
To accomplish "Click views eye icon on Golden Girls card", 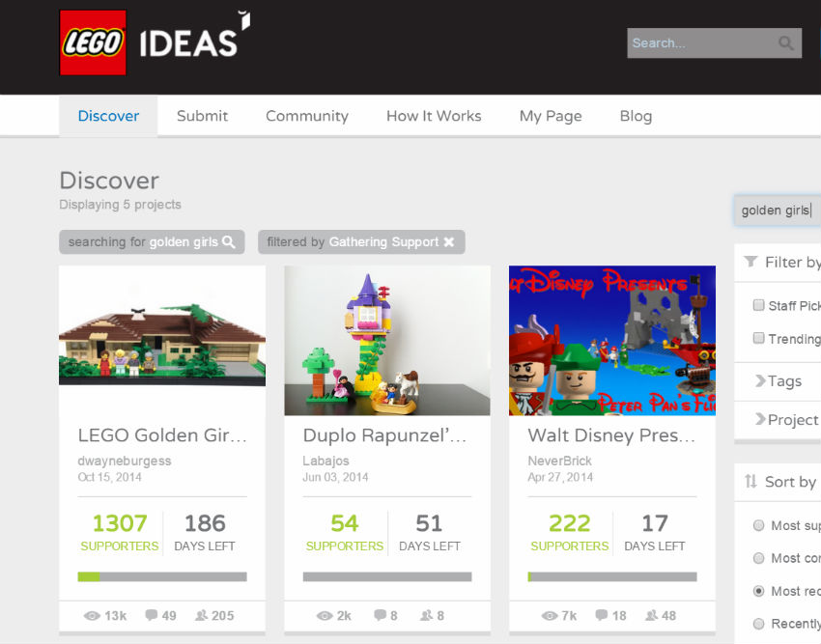I will click(92, 616).
